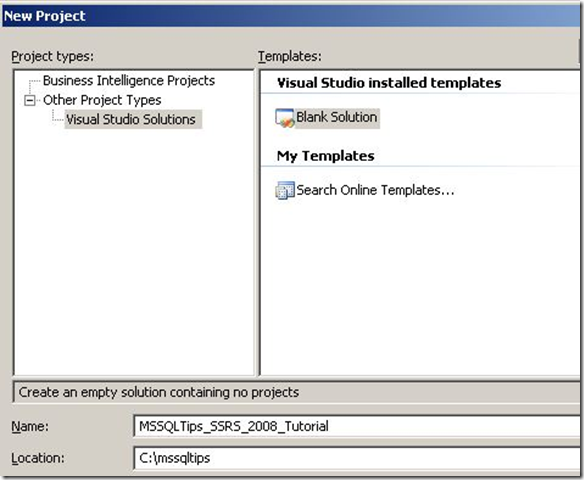
Task: Select the Other Project Types row
Action: pyautogui.click(x=102, y=100)
